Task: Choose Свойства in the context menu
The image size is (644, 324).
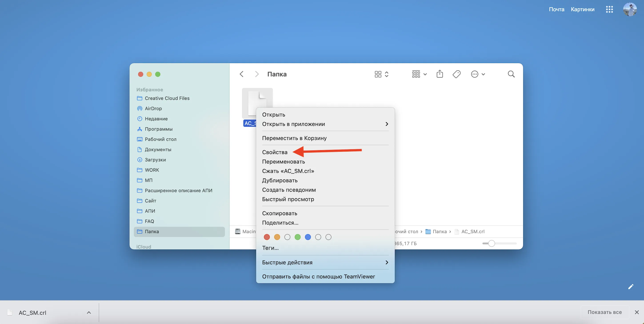Action: (x=325, y=152)
